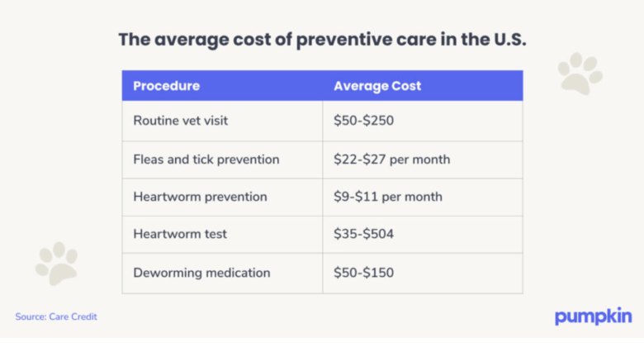Select the $22-$27 per month value

pyautogui.click(x=391, y=159)
